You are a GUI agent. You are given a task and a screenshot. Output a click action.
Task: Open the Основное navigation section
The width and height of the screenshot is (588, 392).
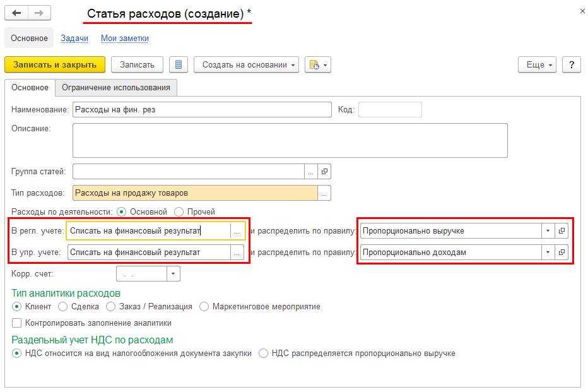29,39
